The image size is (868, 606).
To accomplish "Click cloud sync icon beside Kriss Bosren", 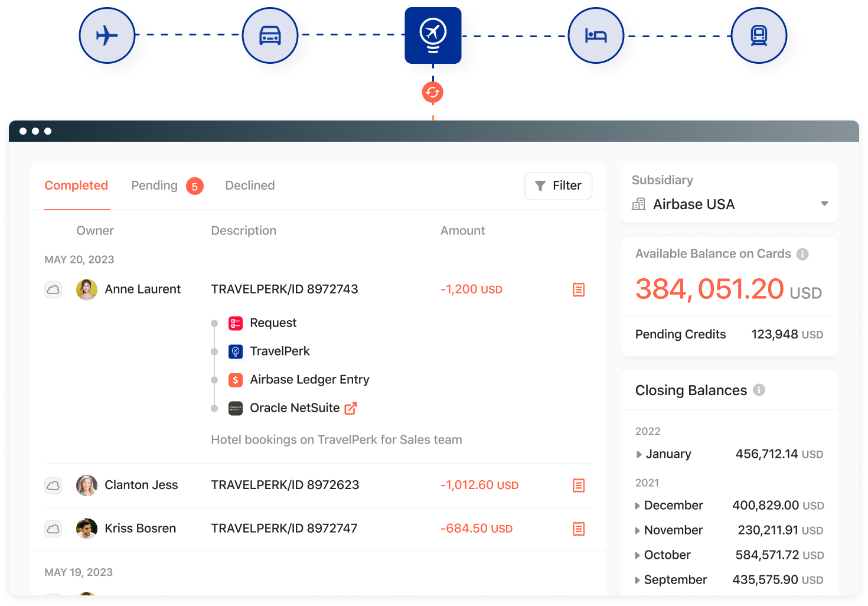I will click(53, 529).
